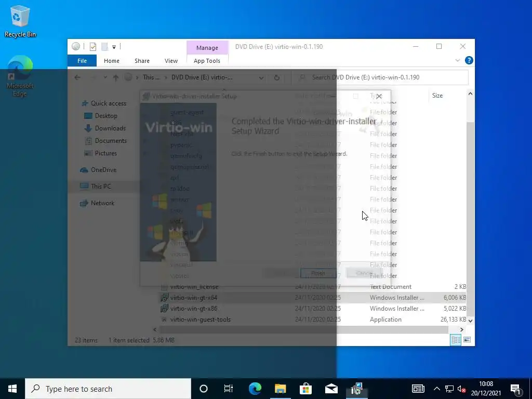532x399 pixels.
Task: Select the Microsoft Edge desktop shortcut
Action: [x=20, y=77]
